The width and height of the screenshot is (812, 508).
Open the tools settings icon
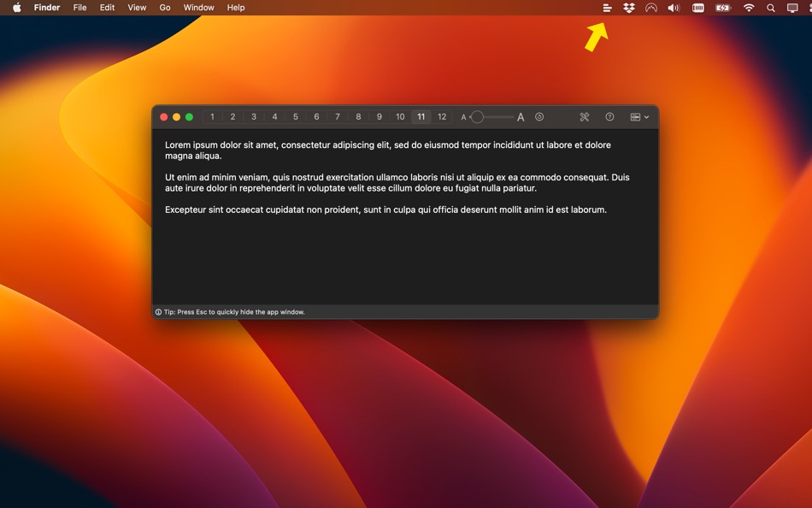point(584,117)
